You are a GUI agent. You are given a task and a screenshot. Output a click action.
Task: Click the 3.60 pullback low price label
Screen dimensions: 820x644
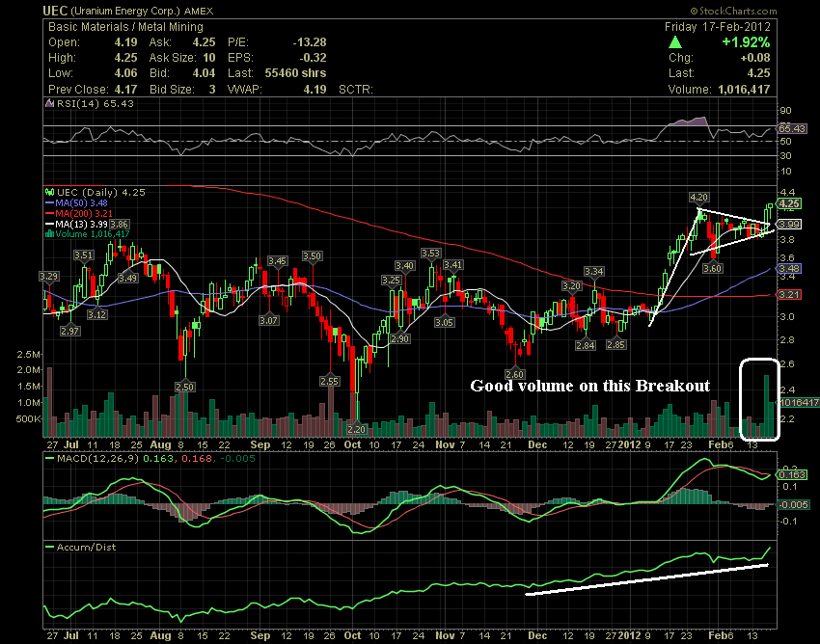tap(712, 269)
